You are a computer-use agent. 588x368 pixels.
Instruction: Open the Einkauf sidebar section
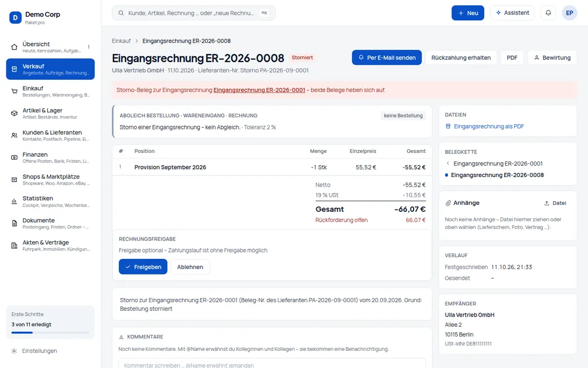[50, 91]
